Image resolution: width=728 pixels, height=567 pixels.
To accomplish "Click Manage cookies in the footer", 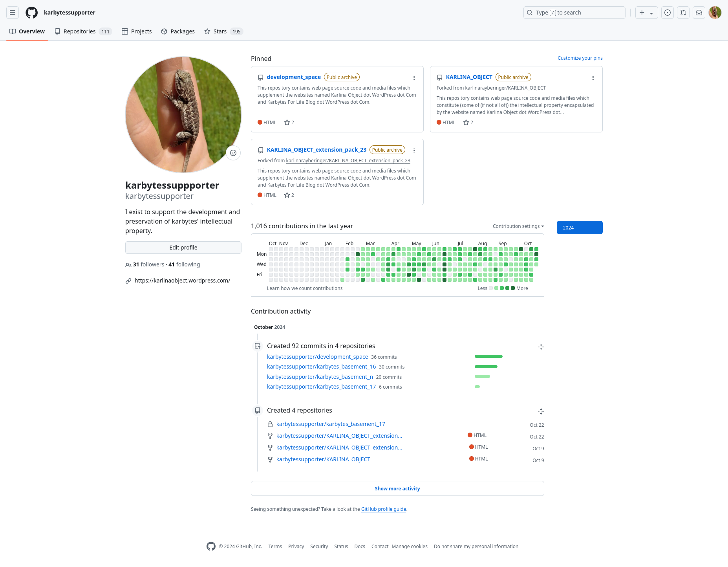I will (x=410, y=547).
